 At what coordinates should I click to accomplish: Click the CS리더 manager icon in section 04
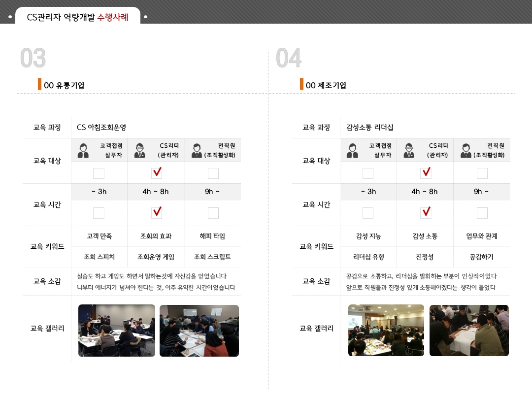coord(409,151)
